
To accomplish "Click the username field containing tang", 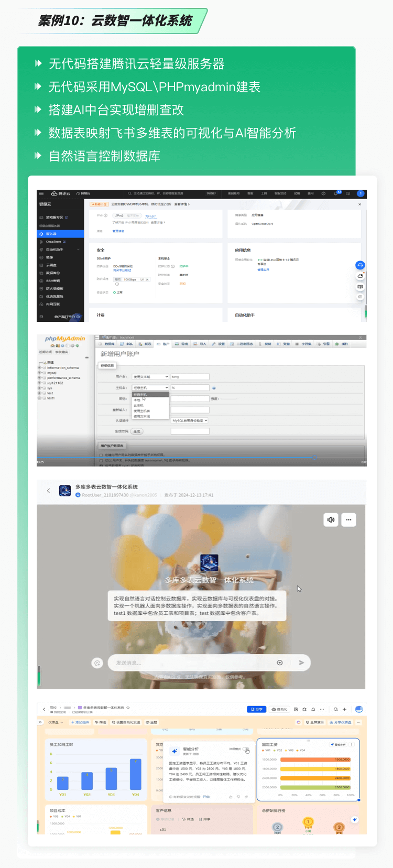I will coord(190,376).
